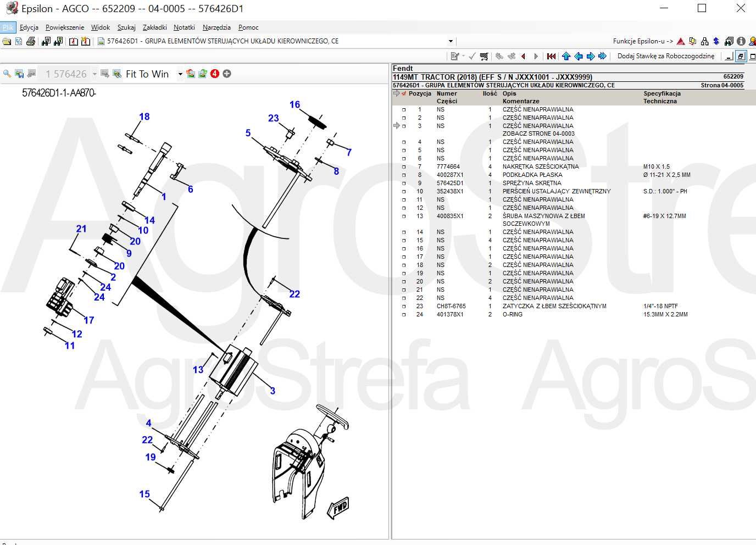The height and width of the screenshot is (545, 756).
Task: Open the Plik menu
Action: point(8,27)
